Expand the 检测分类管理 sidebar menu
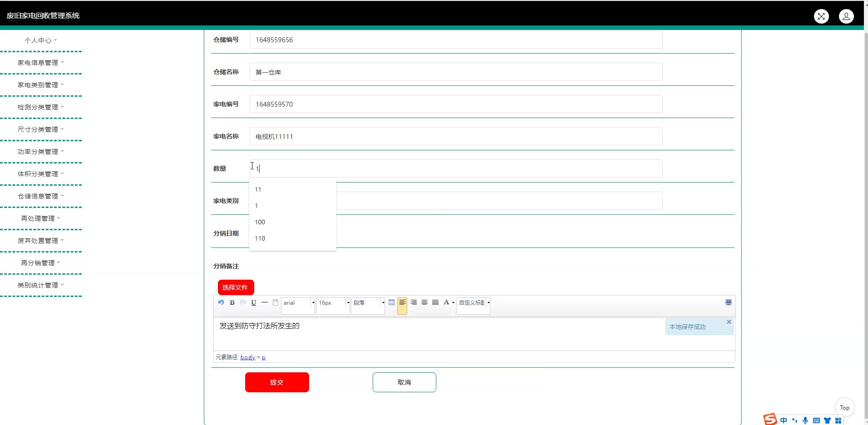The width and height of the screenshot is (868, 425). [x=41, y=107]
